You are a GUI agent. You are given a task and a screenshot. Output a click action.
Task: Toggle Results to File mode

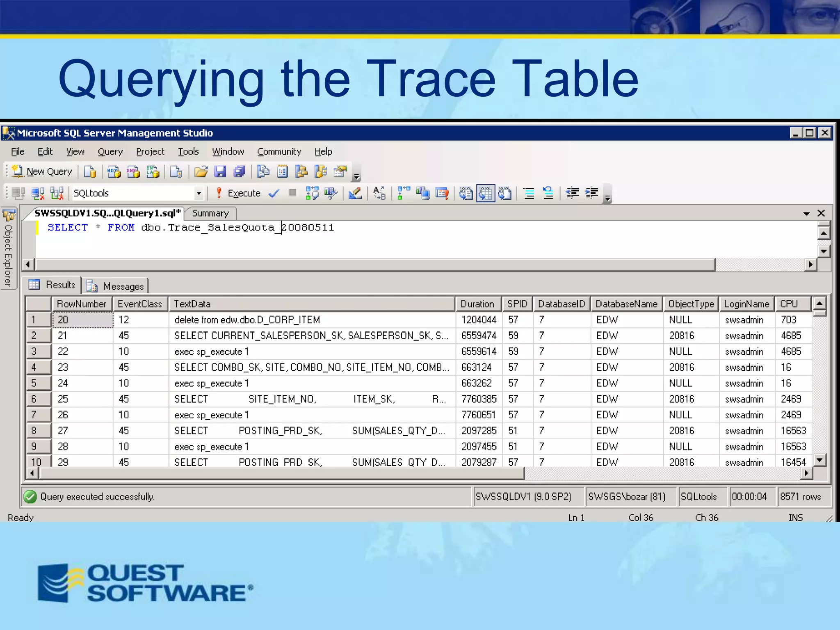[x=505, y=193]
